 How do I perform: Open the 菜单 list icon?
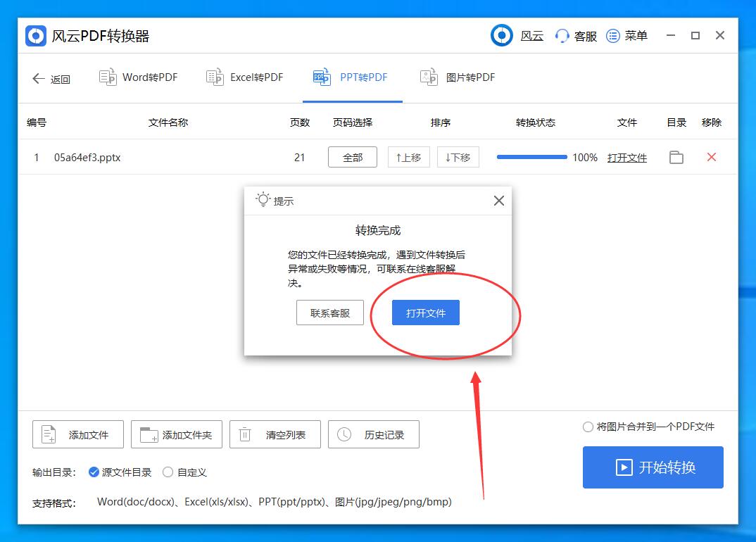point(613,36)
